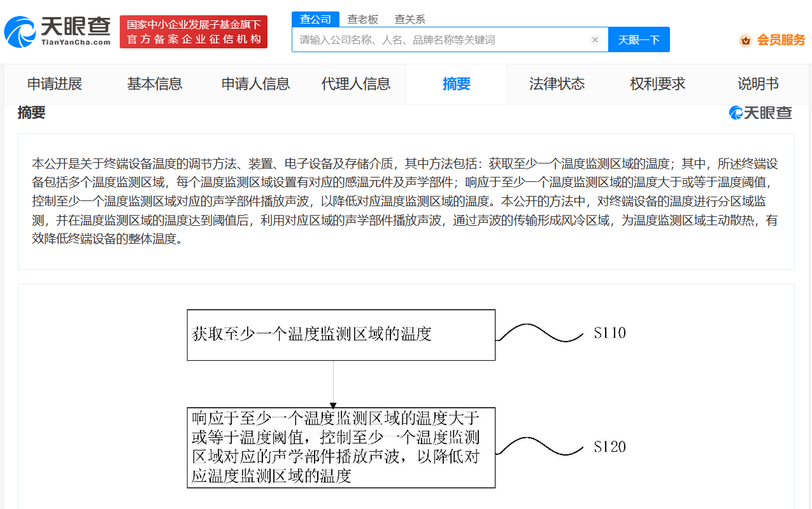Viewport: 812px width, 509px height.
Task: Click the 天眼一下 search button
Action: (x=639, y=39)
